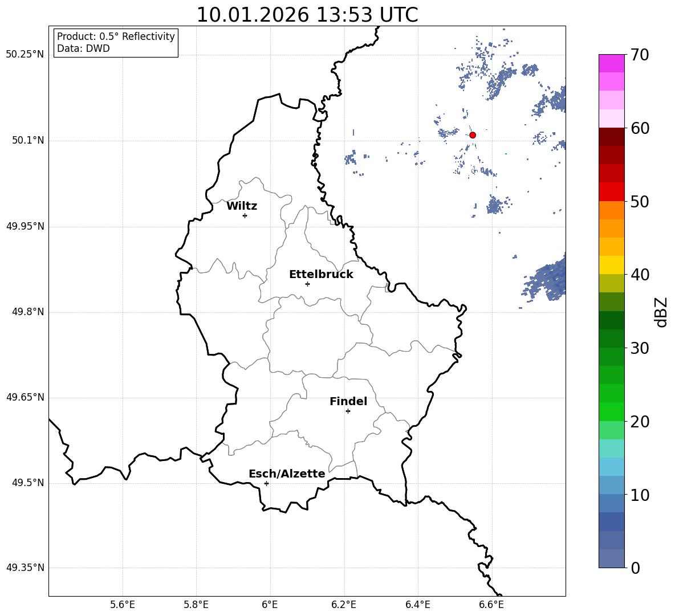Click the Wiltz city label
Image resolution: width=675 pixels, height=616 pixels.
(x=242, y=206)
